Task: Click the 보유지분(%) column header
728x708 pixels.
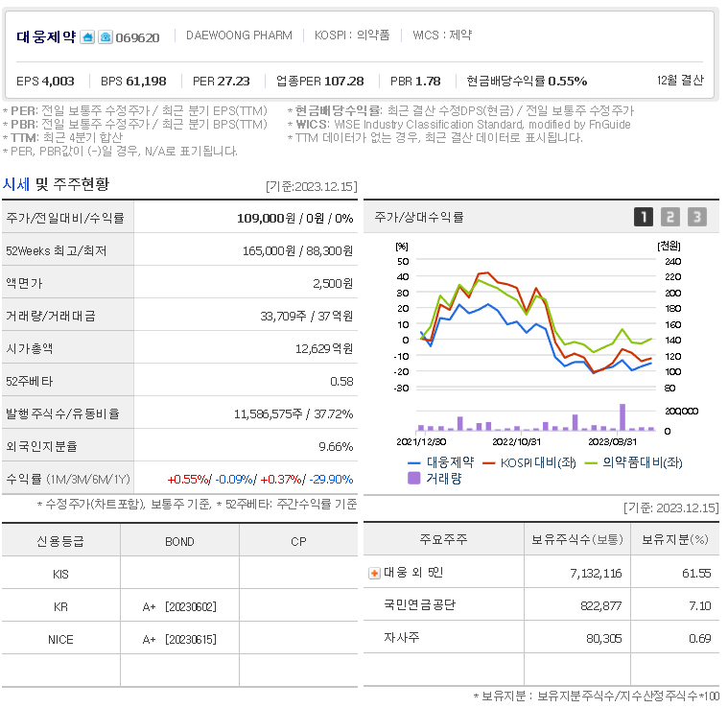Action: point(675,539)
